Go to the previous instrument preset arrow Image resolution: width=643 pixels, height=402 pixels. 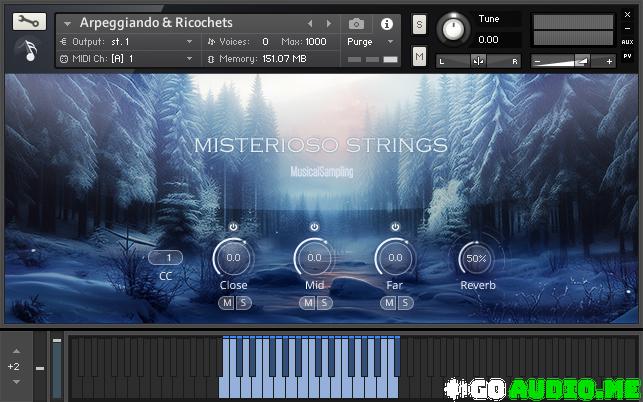pos(310,23)
